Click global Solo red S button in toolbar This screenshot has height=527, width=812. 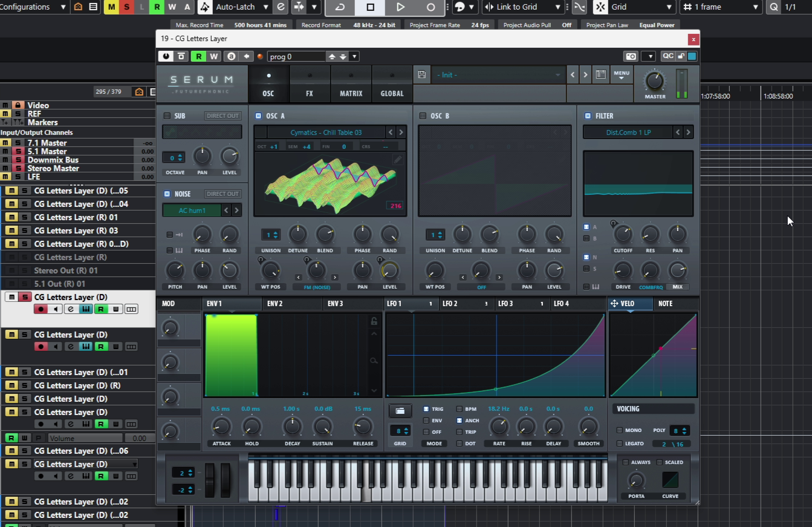coord(126,7)
